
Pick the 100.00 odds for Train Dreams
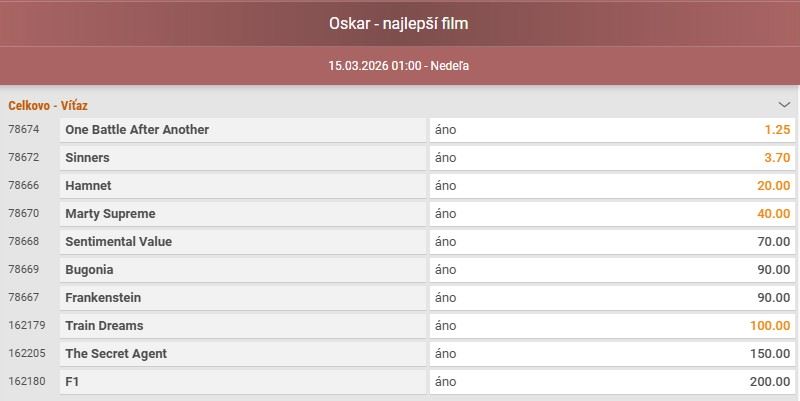tap(612, 326)
